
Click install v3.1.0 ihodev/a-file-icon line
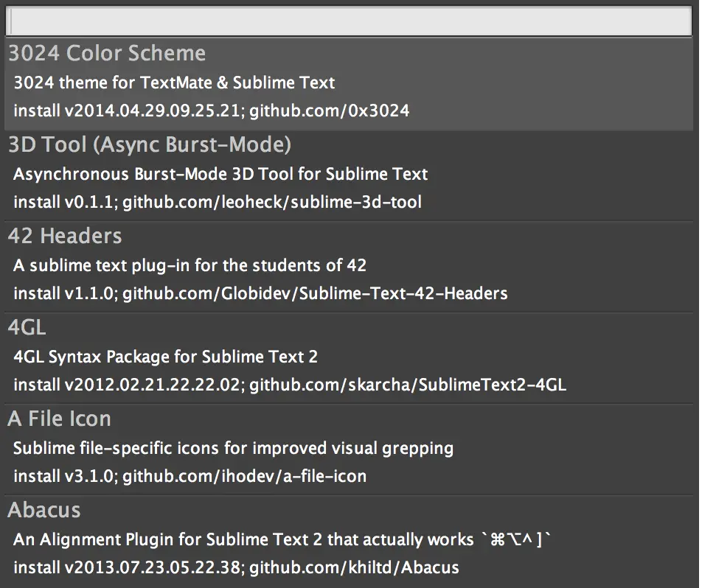(x=190, y=476)
